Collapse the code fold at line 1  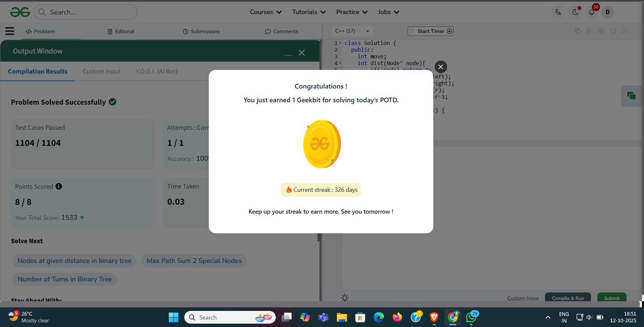click(340, 43)
